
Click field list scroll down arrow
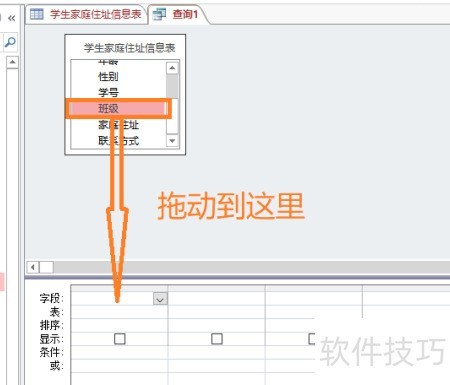coord(172,141)
